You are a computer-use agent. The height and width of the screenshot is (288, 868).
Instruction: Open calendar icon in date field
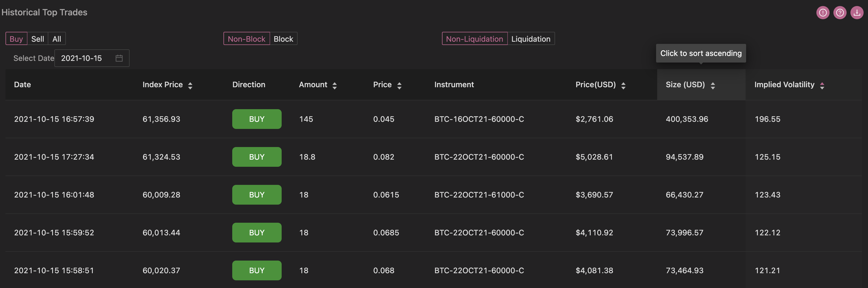pyautogui.click(x=119, y=58)
